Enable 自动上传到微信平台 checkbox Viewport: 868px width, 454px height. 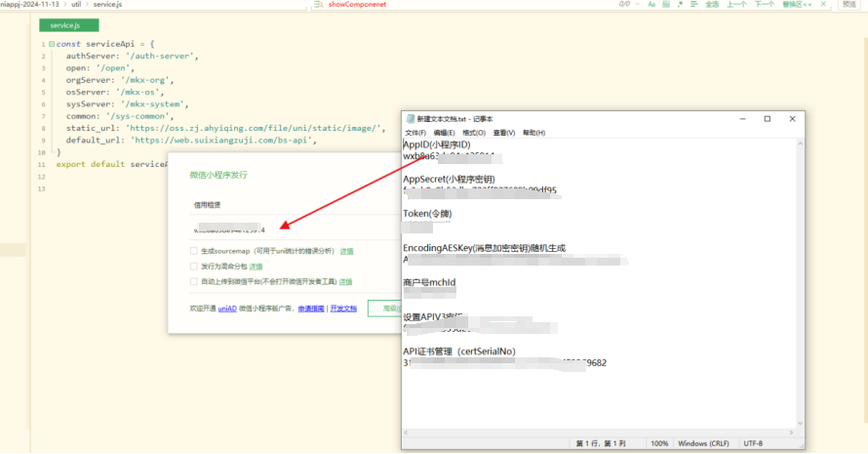(x=194, y=281)
